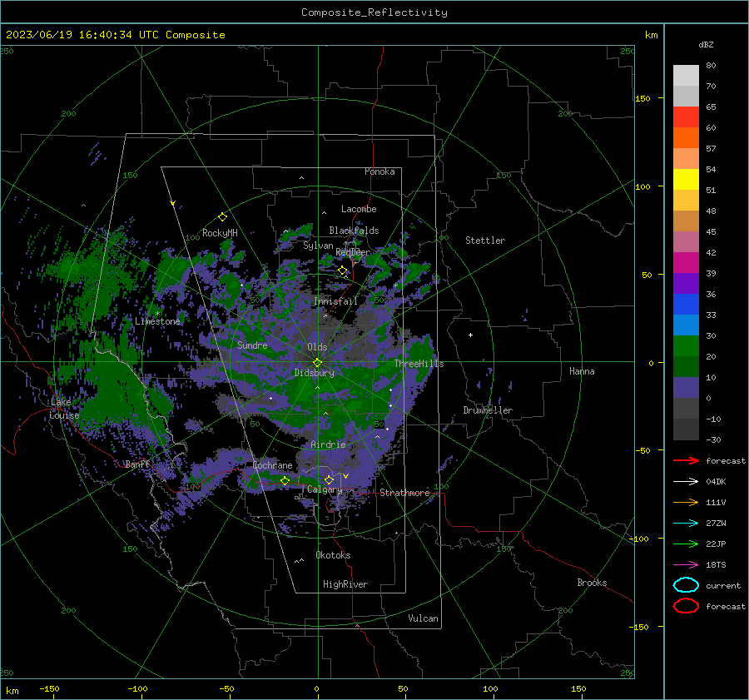Viewport: 749px width, 700px height.
Task: Click the -150 tick on bottom axis
Action: 49,688
